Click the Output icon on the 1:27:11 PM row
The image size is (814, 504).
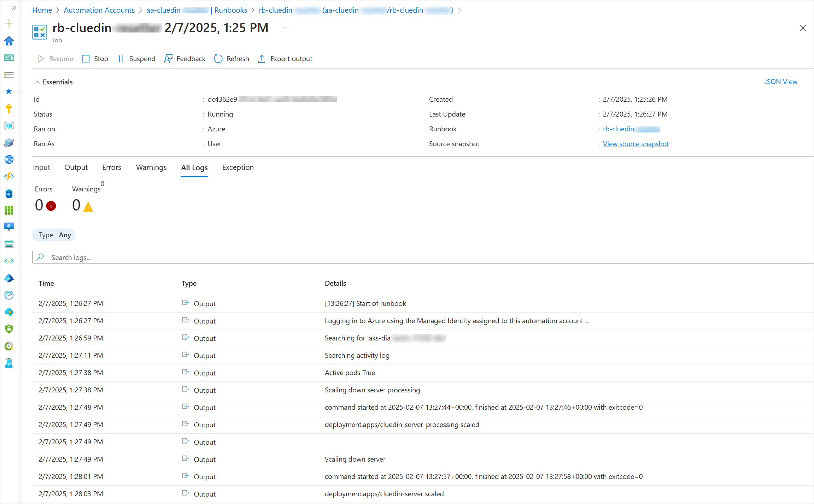tap(186, 354)
